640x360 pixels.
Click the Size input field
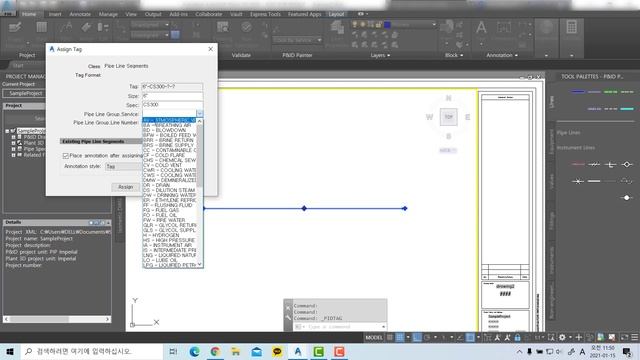(172, 96)
